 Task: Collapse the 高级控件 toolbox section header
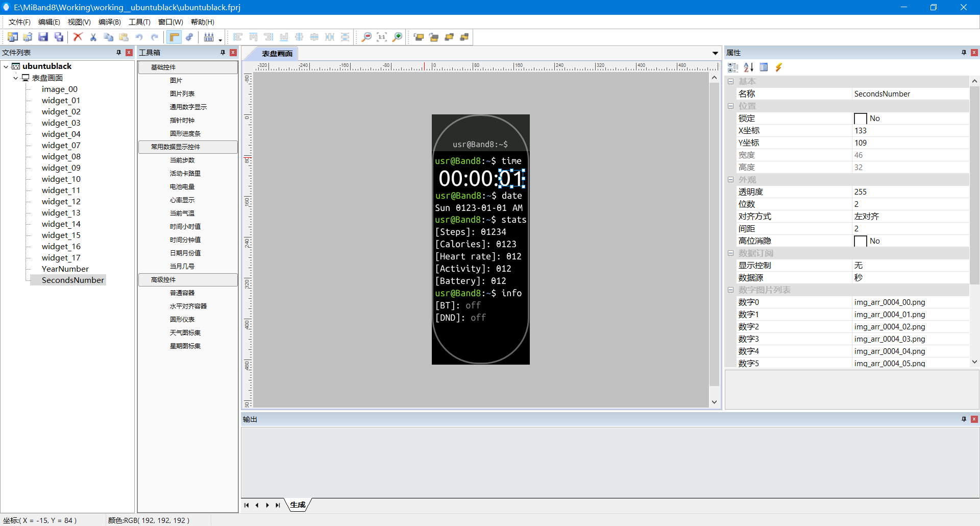188,280
